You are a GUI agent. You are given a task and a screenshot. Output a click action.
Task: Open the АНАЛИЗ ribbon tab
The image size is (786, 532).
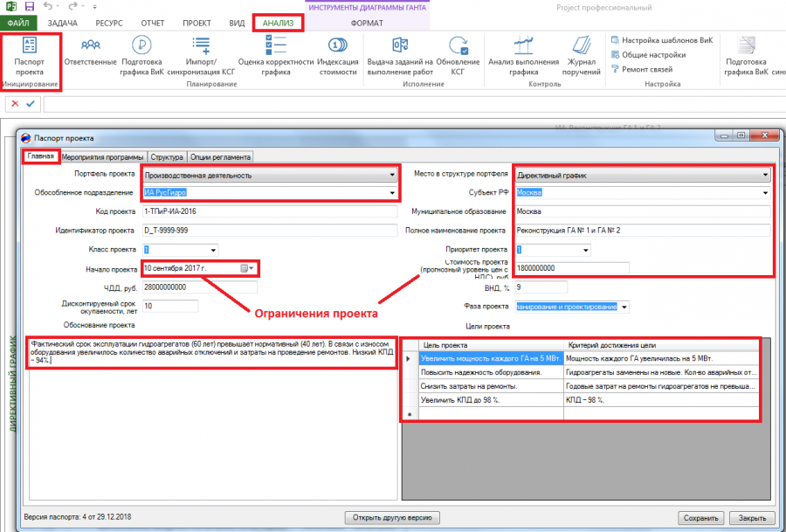(x=279, y=24)
